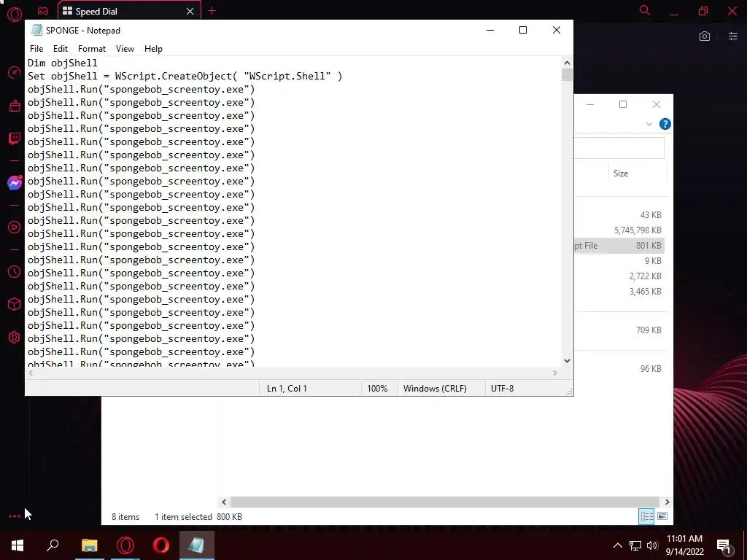Screen dimensions: 747x560
Task: Open volume control tray icon
Action: point(652,545)
